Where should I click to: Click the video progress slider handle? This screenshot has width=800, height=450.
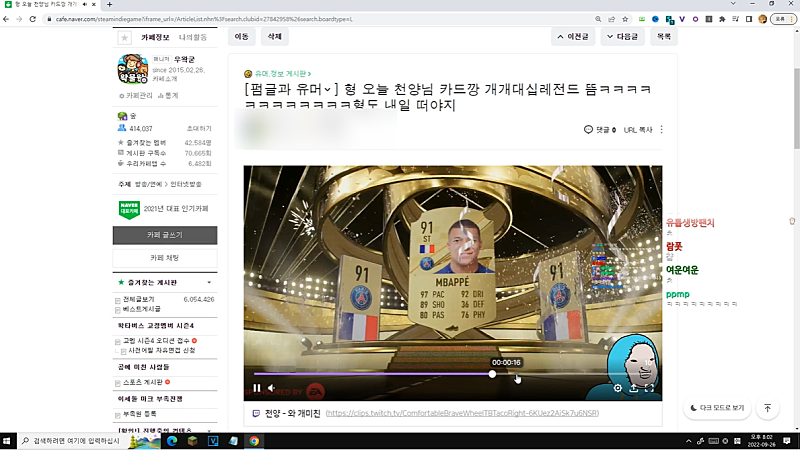492,374
